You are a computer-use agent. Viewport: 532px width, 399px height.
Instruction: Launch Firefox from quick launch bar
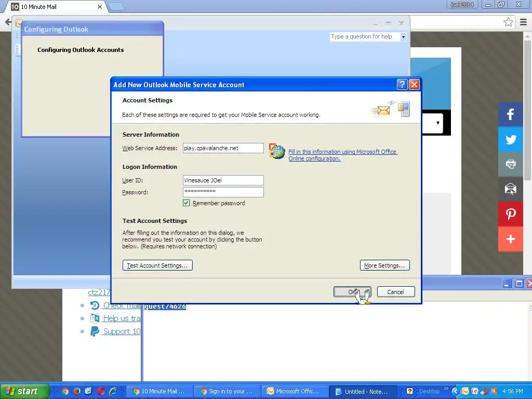pos(77,391)
